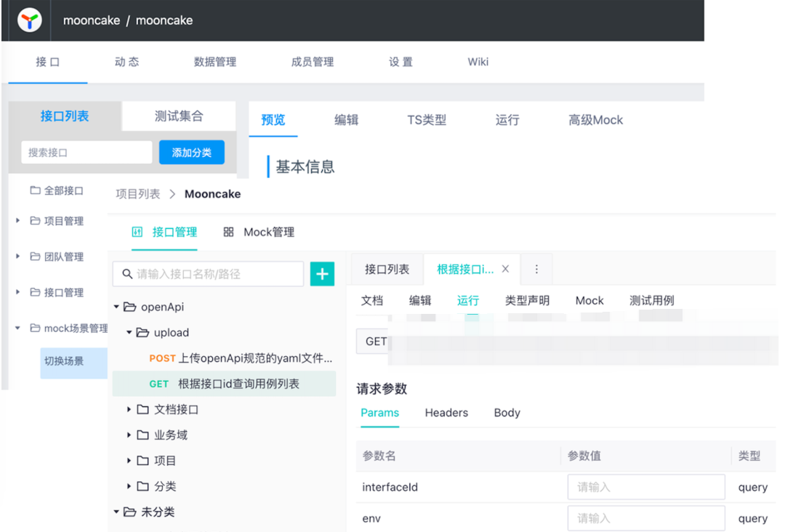Collapse the openApi folder
This screenshot has width=785, height=532.
coord(116,307)
